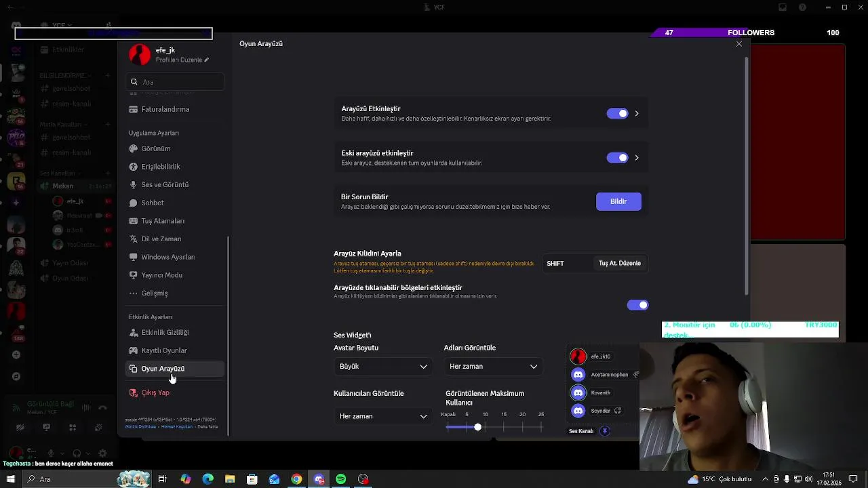Launch Microsoft Edge from taskbar
This screenshot has width=868, height=488.
pos(208,479)
